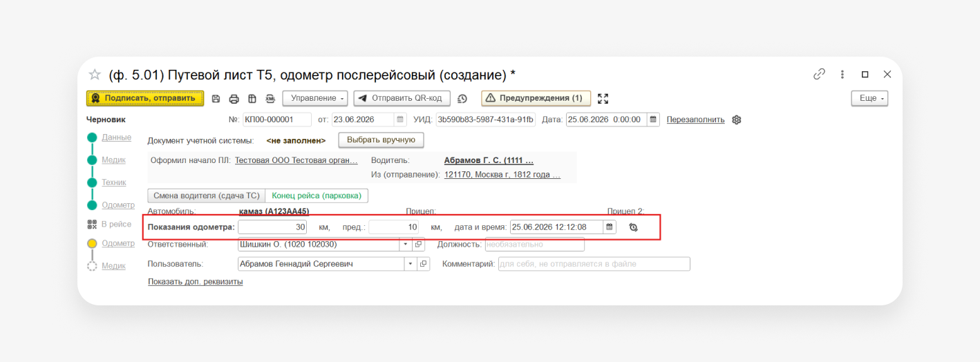Image resolution: width=980 pixels, height=362 pixels.
Task: Click vehicle text 'камаз (А123АА45)'
Action: pos(274,211)
